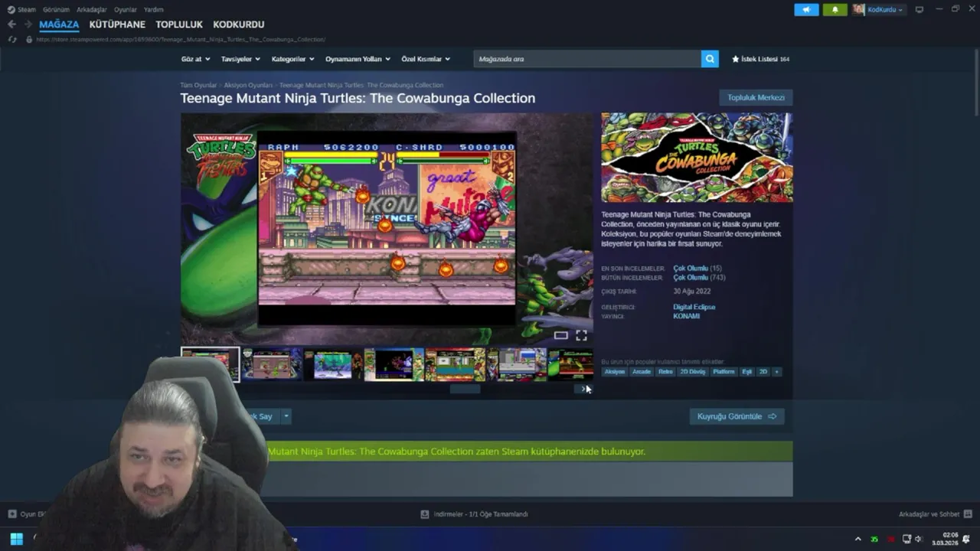Expand the Özel Kısımlar dropdown

tap(426, 59)
